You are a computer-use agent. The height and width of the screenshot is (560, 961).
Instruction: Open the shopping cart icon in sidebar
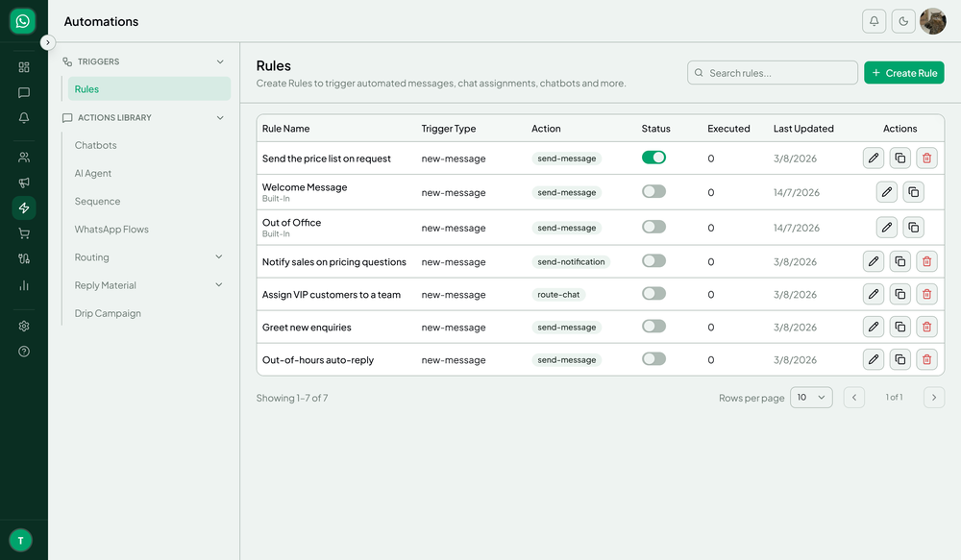pos(24,233)
